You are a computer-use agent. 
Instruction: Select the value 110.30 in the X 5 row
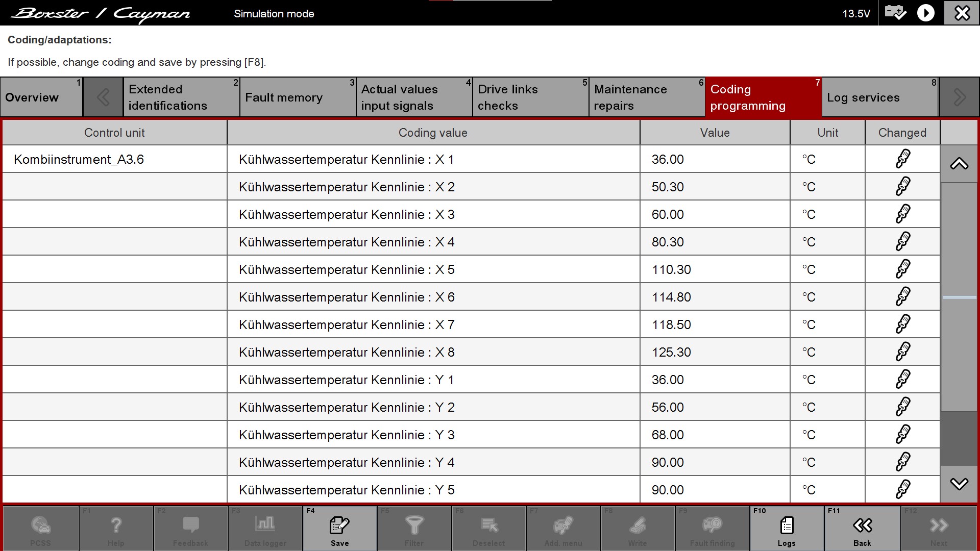coord(715,269)
